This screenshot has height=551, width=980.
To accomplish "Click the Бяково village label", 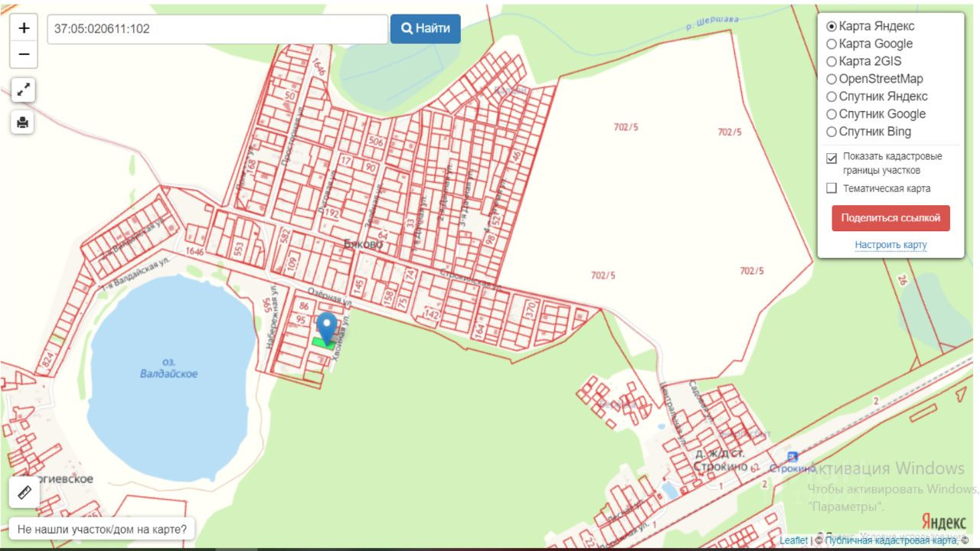I will (x=363, y=245).
